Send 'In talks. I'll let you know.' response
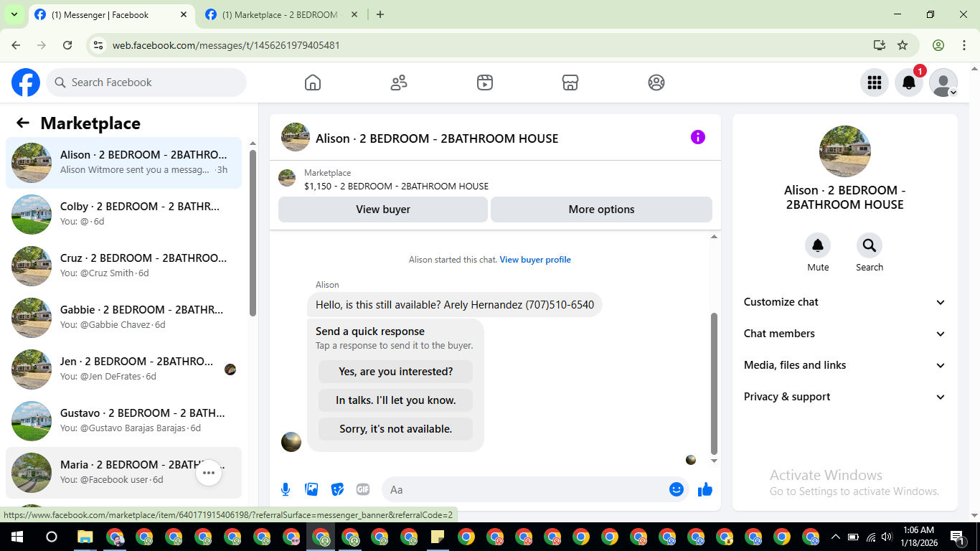Viewport: 980px width, 551px height. pos(395,400)
